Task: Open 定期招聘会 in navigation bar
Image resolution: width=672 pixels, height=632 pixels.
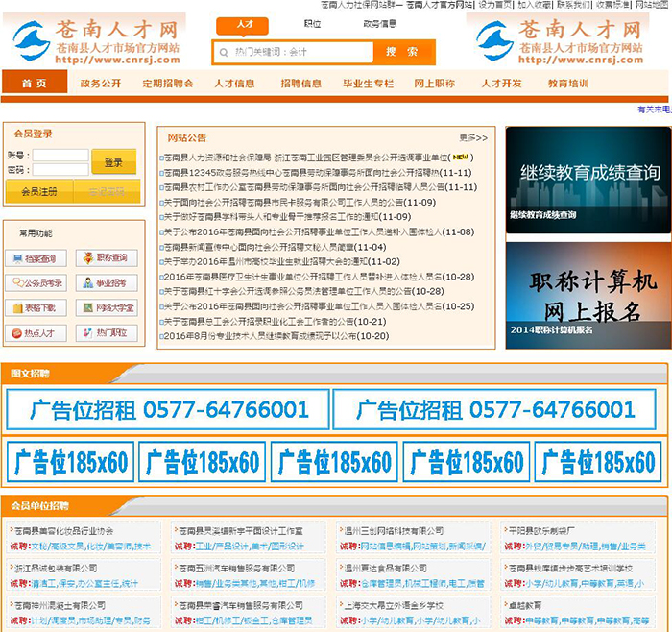Action: [168, 84]
